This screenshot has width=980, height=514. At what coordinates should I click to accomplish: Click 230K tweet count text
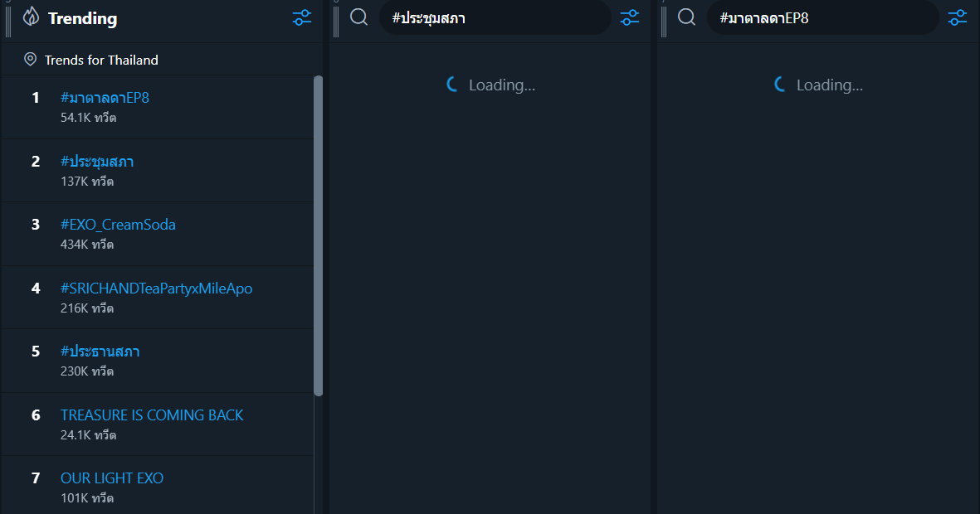[x=87, y=371]
